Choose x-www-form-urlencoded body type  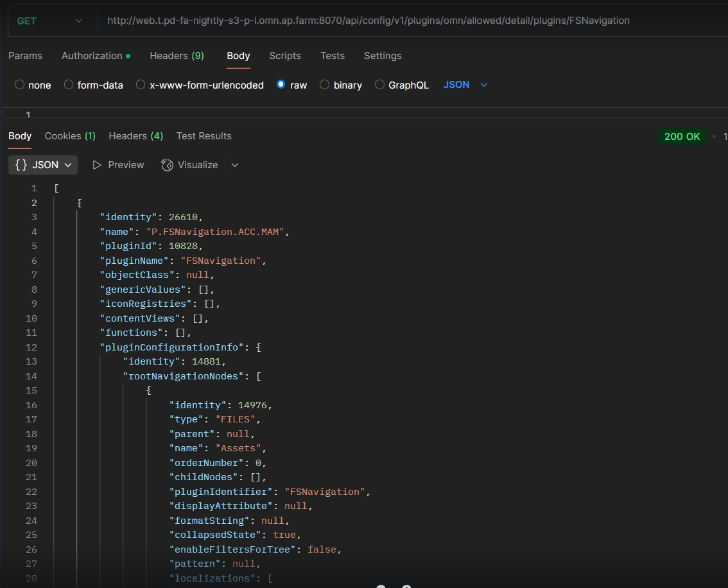click(141, 85)
